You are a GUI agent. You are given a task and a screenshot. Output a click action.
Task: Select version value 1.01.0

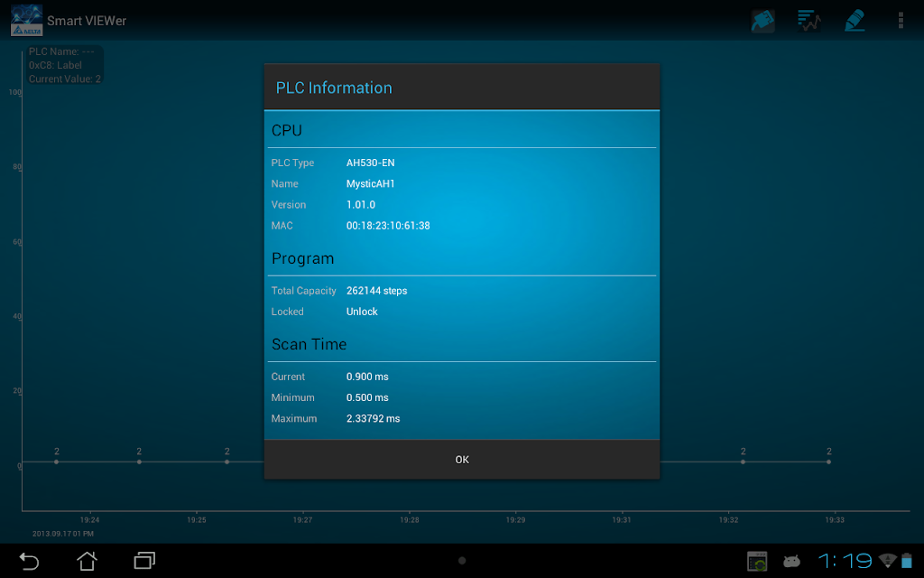tap(361, 205)
